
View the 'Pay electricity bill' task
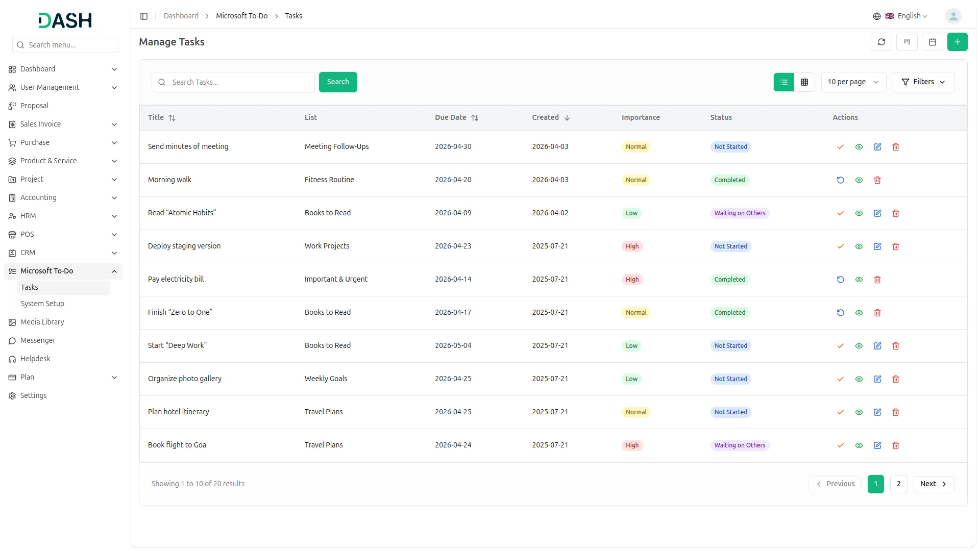click(859, 280)
